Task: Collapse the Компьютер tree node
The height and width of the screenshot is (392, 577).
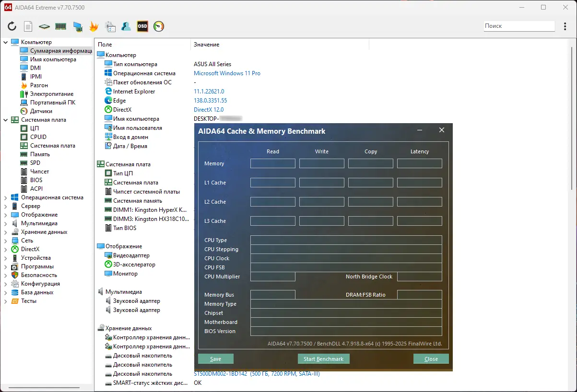Action: [6, 42]
